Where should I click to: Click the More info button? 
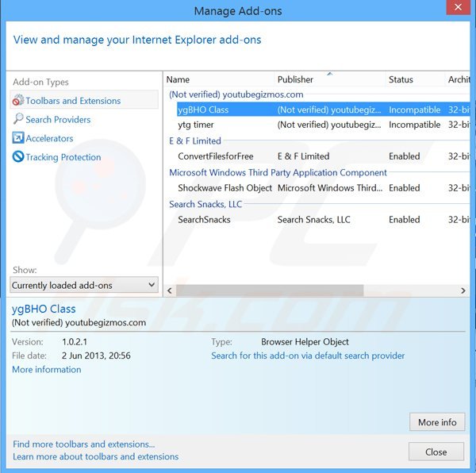click(x=437, y=422)
